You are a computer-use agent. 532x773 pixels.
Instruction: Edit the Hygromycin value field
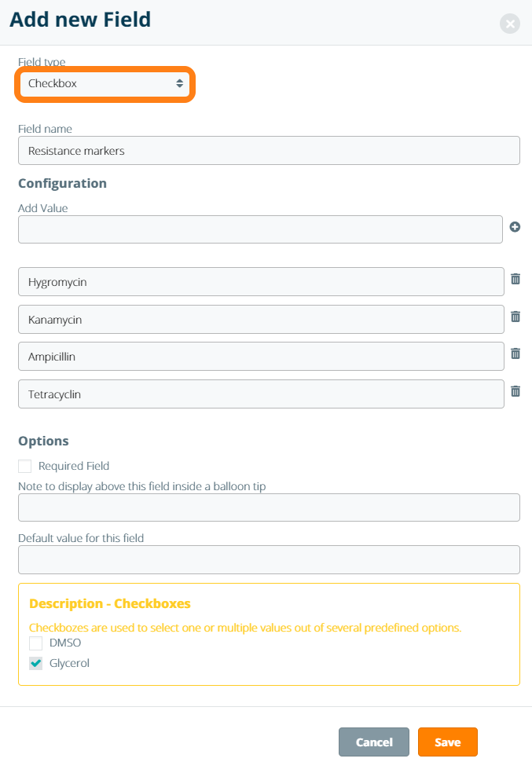(261, 282)
